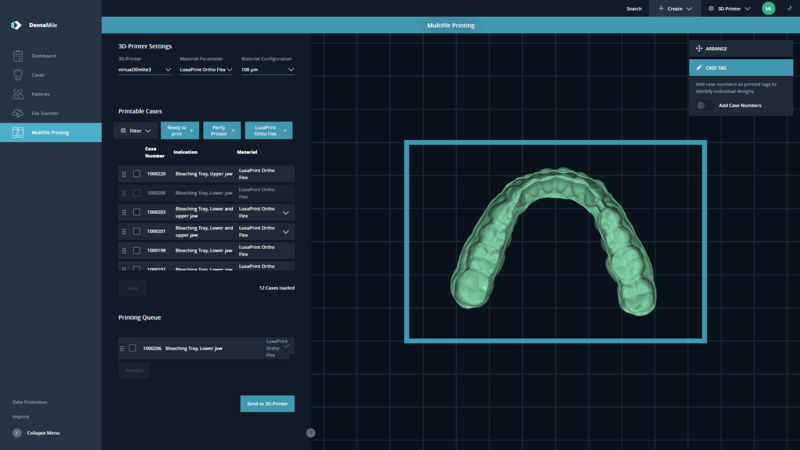Check the box in the Printing Queue row

coord(133,348)
